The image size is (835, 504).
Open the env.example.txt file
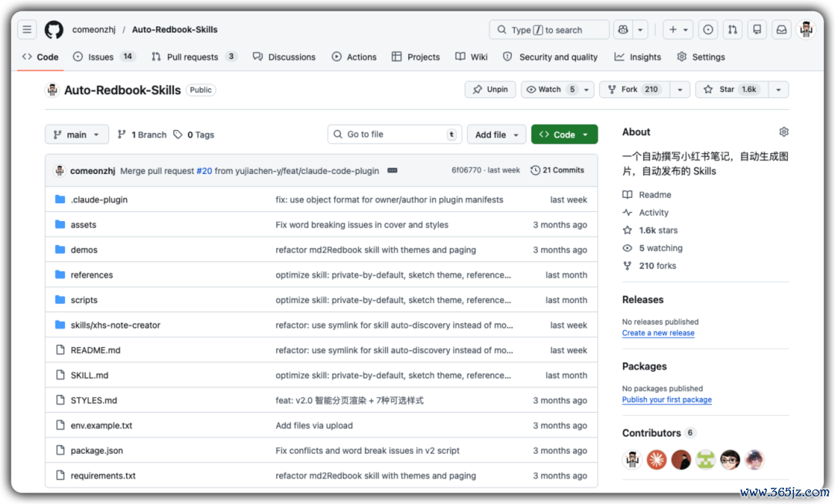tap(101, 425)
